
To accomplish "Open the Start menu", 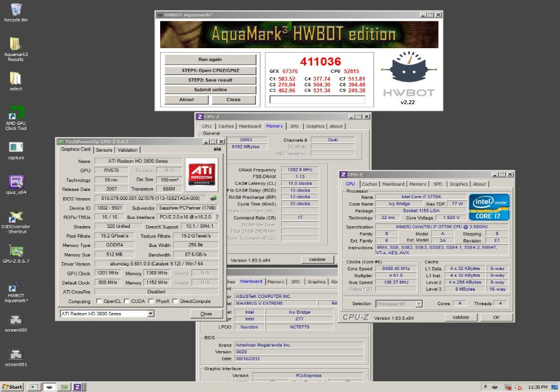I will (12, 386).
